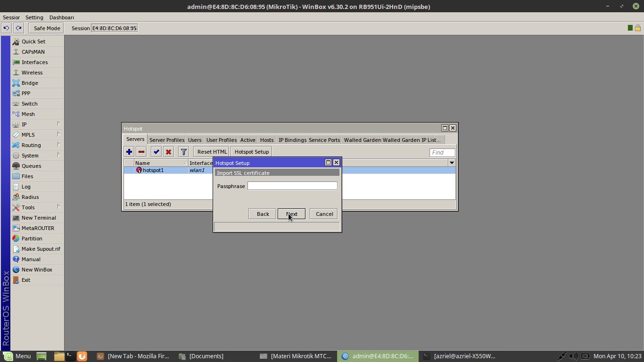This screenshot has width=644, height=362.
Task: Open Partition sidebar item
Action: 37,239
